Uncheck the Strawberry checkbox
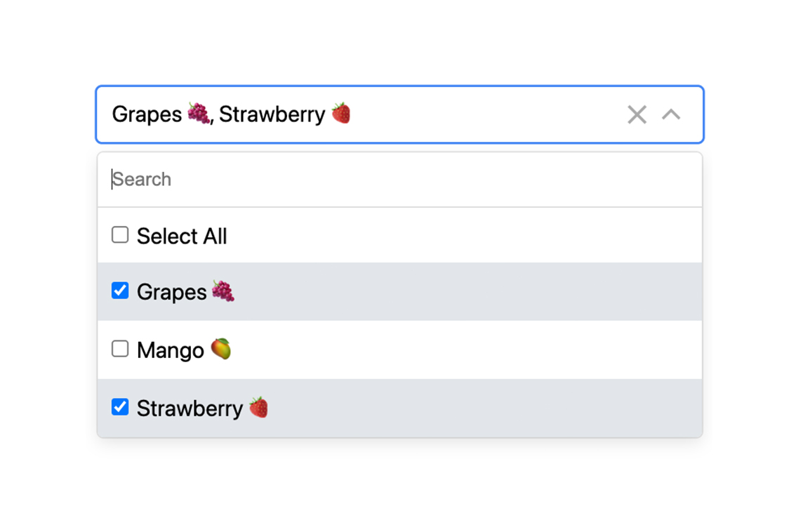This screenshot has width=803, height=532. [120, 407]
